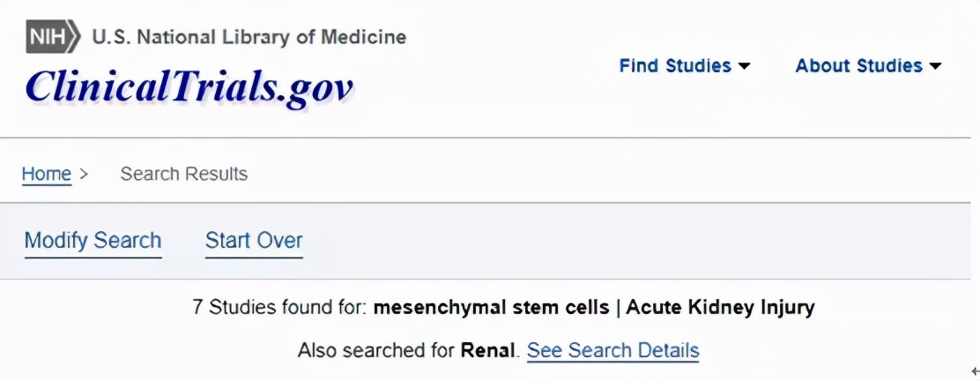Image resolution: width=980 pixels, height=381 pixels.
Task: Click the Find Studies dropdown arrow
Action: click(745, 67)
